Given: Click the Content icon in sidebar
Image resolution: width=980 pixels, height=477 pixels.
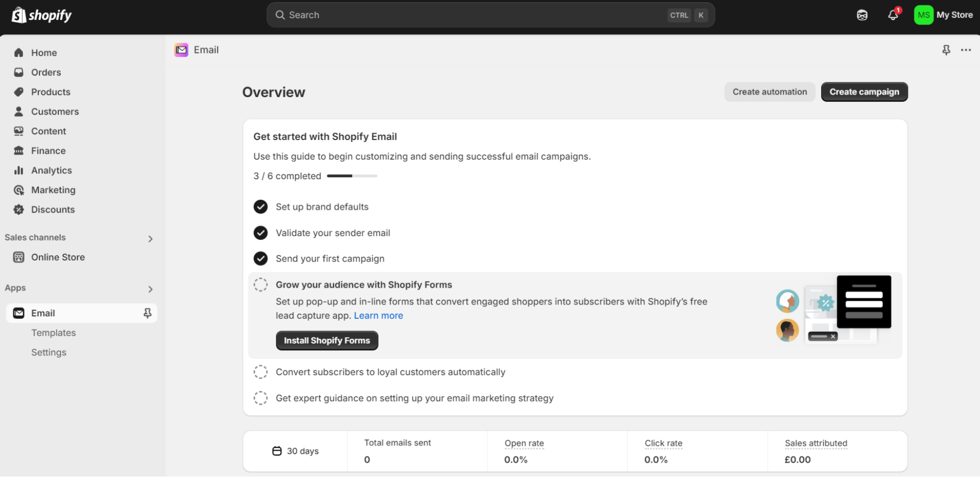Looking at the screenshot, I should (x=19, y=131).
